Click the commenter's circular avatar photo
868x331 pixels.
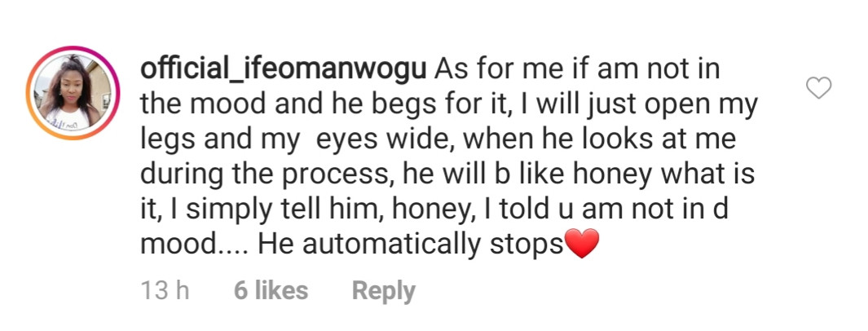click(x=73, y=92)
